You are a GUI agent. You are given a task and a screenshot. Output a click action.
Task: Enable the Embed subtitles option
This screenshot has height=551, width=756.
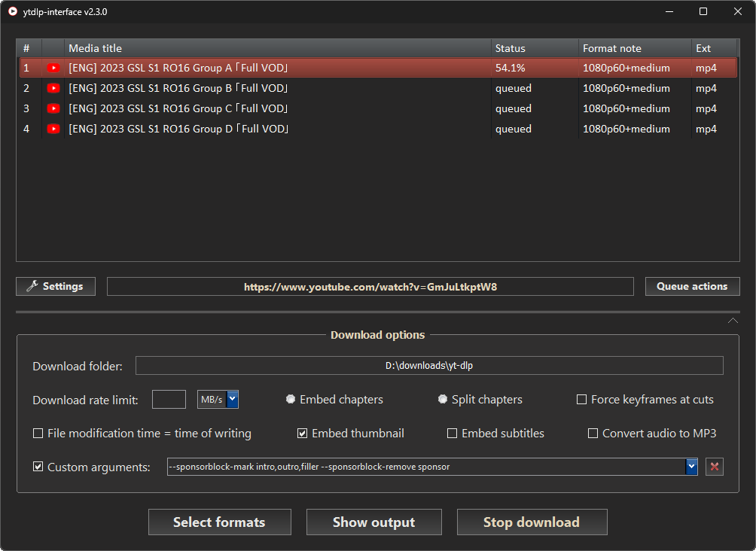tap(452, 433)
